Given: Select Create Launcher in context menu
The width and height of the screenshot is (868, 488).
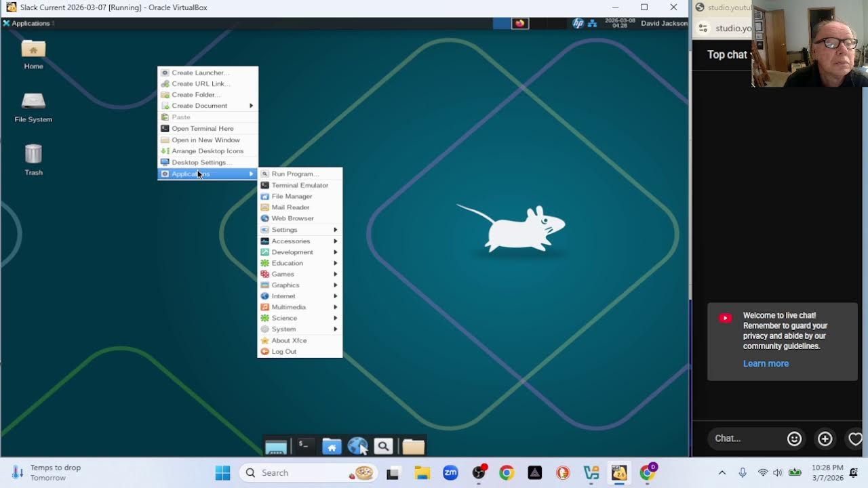Looking at the screenshot, I should [x=208, y=73].
